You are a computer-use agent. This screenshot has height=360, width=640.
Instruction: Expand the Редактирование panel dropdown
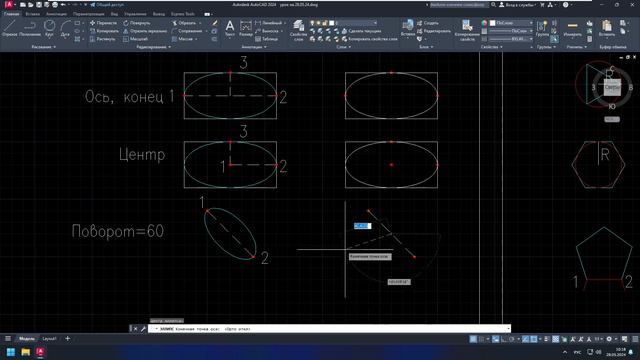[x=153, y=47]
